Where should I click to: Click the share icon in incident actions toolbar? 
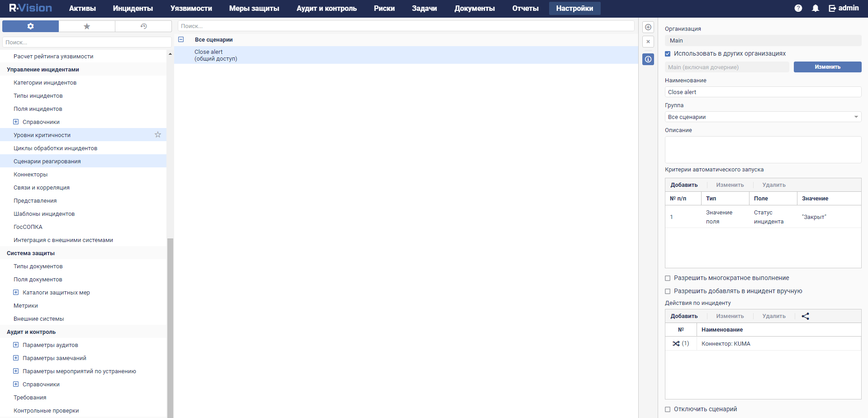[x=806, y=316]
